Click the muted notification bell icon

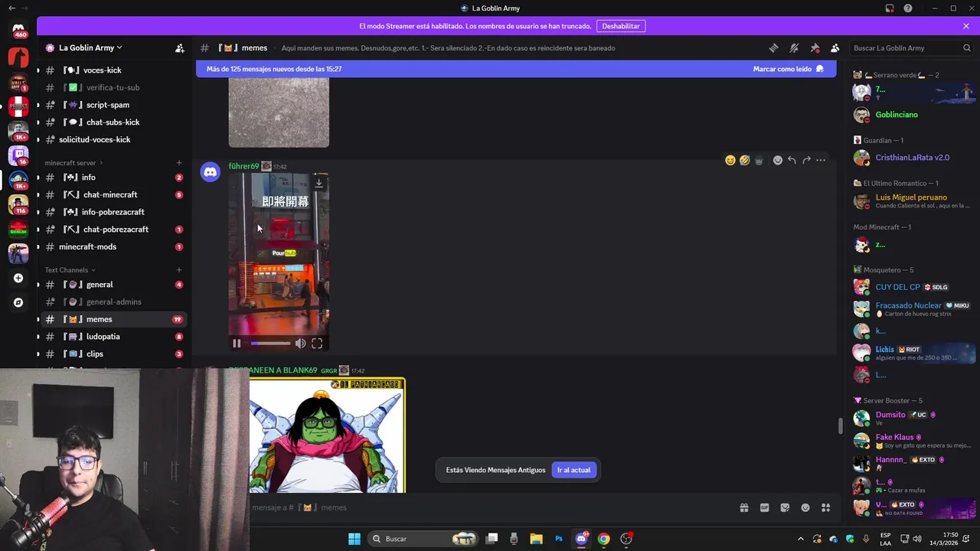pyautogui.click(x=794, y=47)
